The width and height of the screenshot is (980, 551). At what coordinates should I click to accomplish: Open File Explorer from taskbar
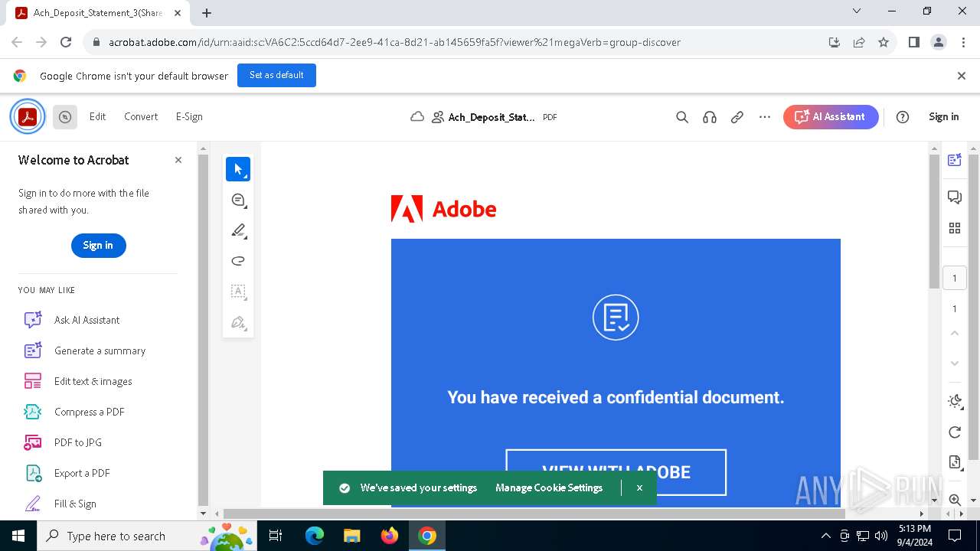tap(352, 536)
